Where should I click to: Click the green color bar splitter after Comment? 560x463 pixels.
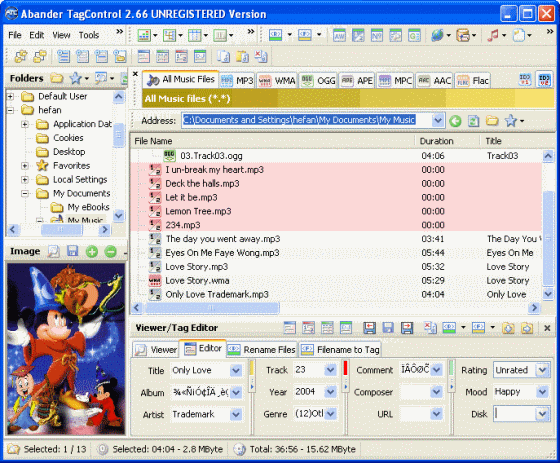(x=451, y=368)
